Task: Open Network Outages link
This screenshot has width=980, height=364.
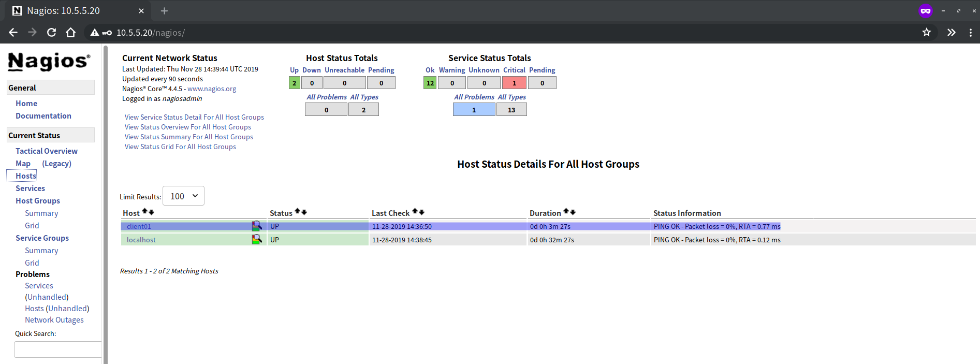Action: tap(54, 320)
